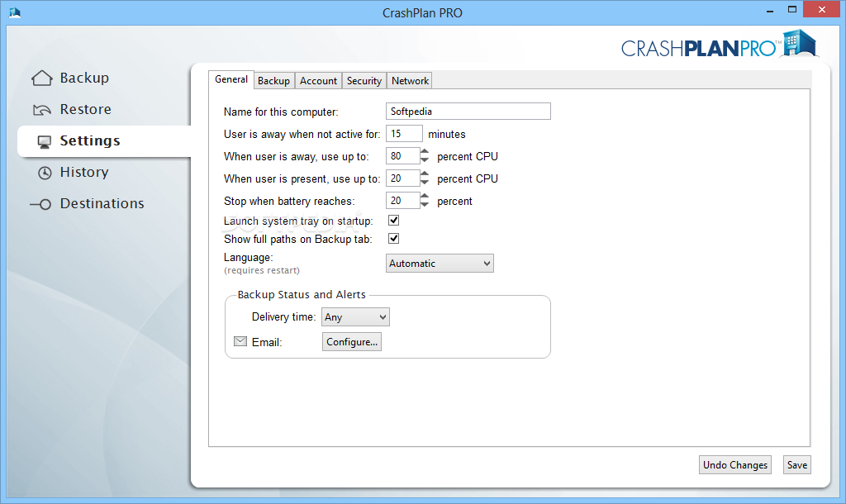This screenshot has height=504, width=846.
Task: Increase present CPU percent with up arrow
Action: [x=425, y=174]
